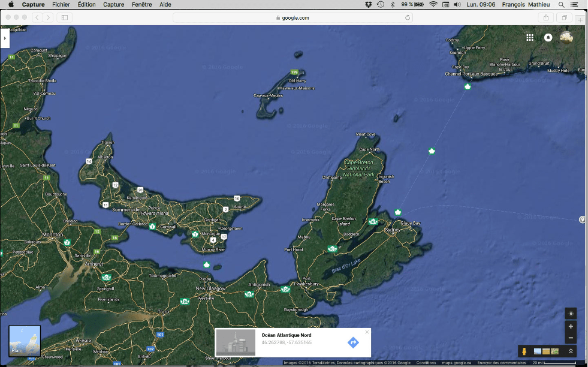This screenshot has height=367, width=588.
Task: Show all Safari tabs overview
Action: point(565,17)
